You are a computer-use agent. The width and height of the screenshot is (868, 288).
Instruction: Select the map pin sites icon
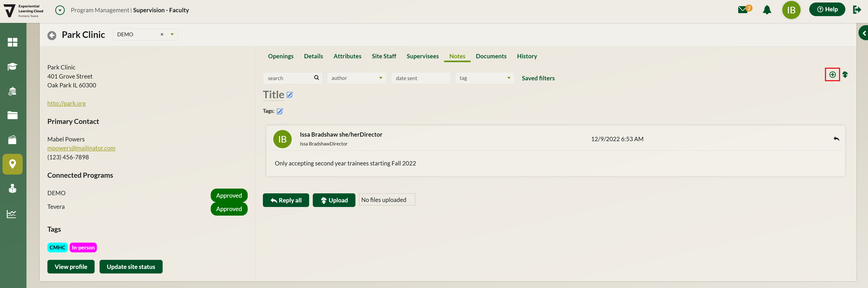(x=12, y=164)
